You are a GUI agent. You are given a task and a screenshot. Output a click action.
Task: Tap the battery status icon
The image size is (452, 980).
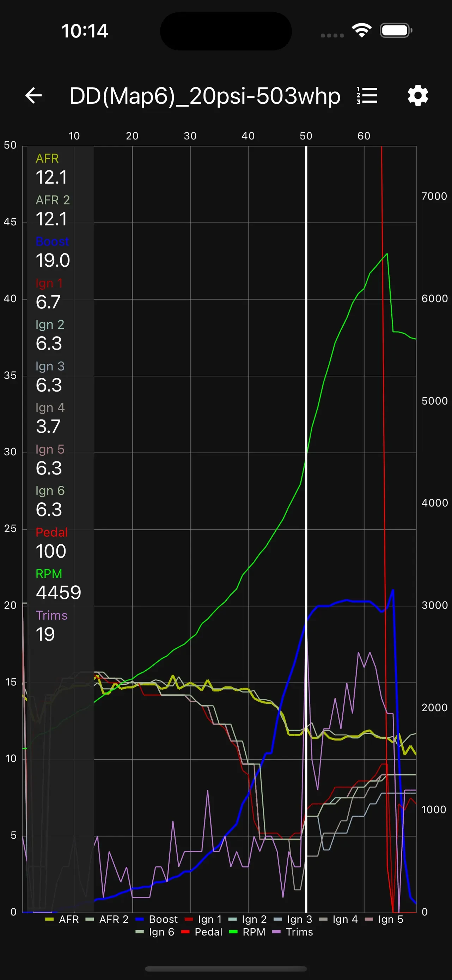[396, 30]
